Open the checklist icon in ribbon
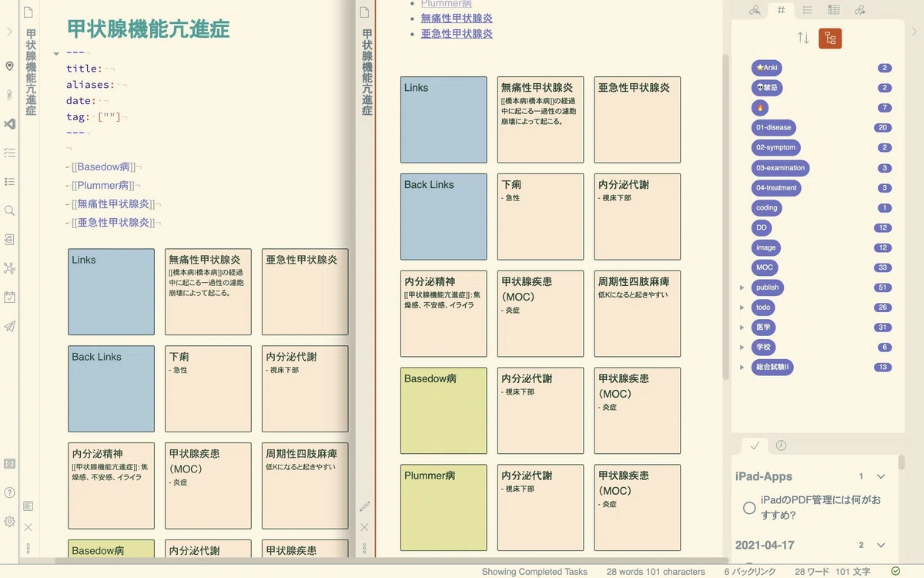The height and width of the screenshot is (578, 924). 9,153
